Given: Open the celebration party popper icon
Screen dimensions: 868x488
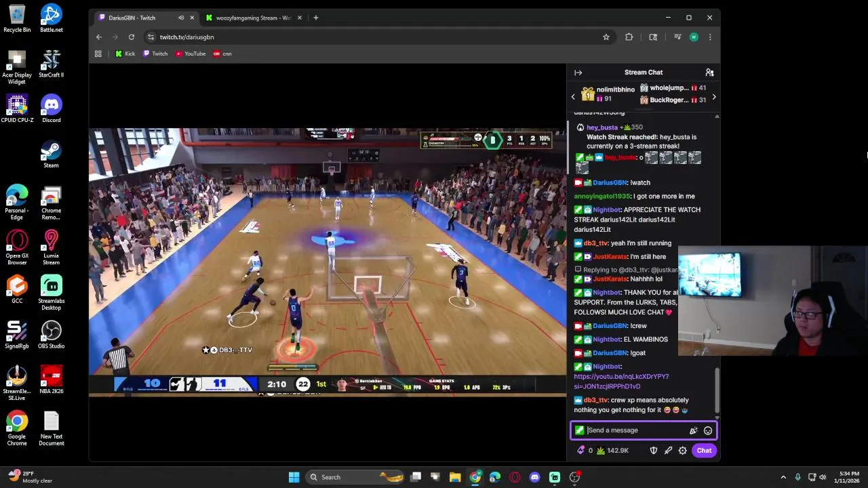Looking at the screenshot, I should [693, 430].
